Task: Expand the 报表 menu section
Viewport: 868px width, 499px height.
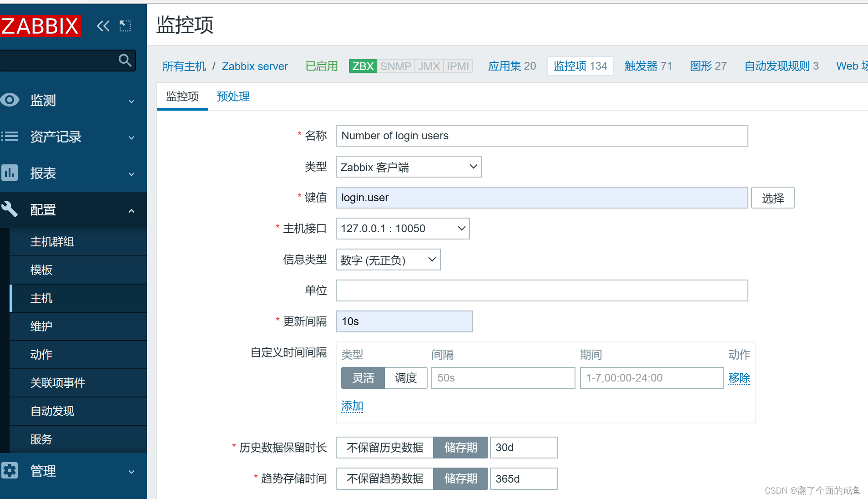Action: point(131,173)
